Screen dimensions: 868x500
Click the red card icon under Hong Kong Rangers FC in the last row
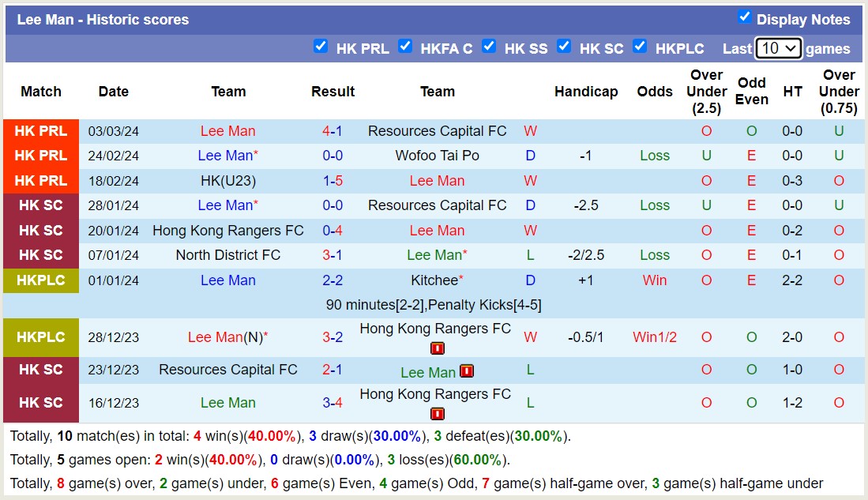coord(437,413)
